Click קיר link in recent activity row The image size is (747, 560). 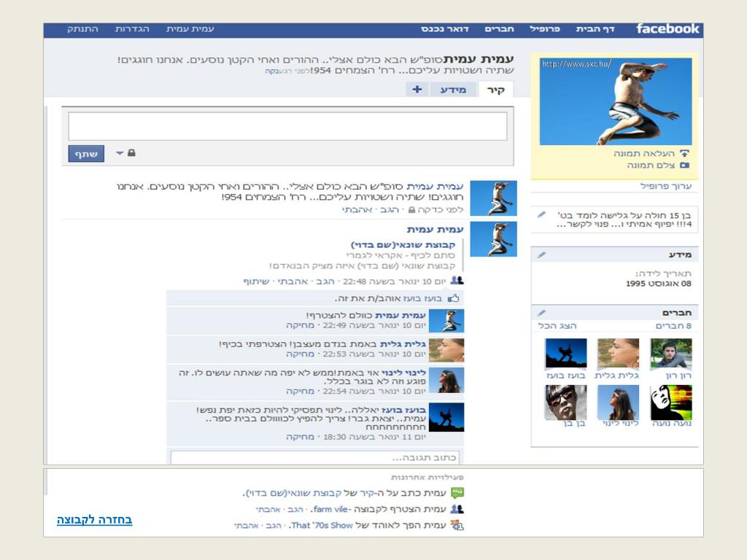coord(367,493)
